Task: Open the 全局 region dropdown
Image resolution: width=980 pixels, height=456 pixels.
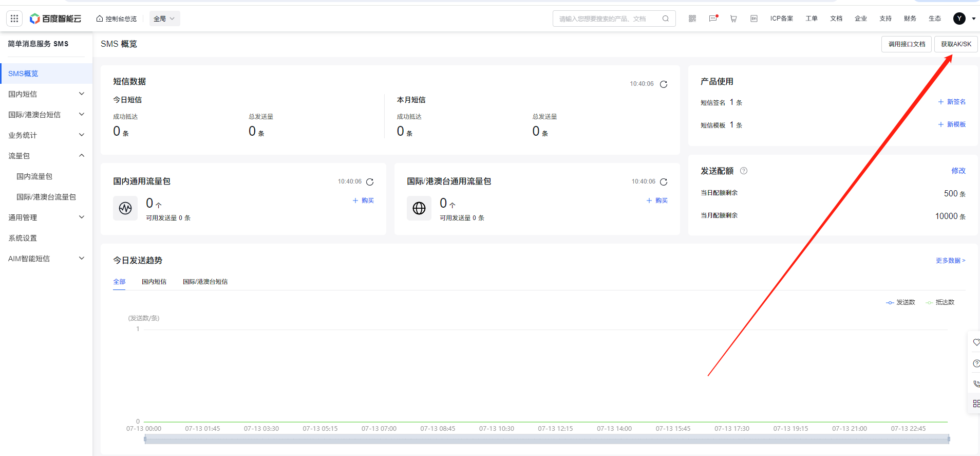Action: click(164, 19)
